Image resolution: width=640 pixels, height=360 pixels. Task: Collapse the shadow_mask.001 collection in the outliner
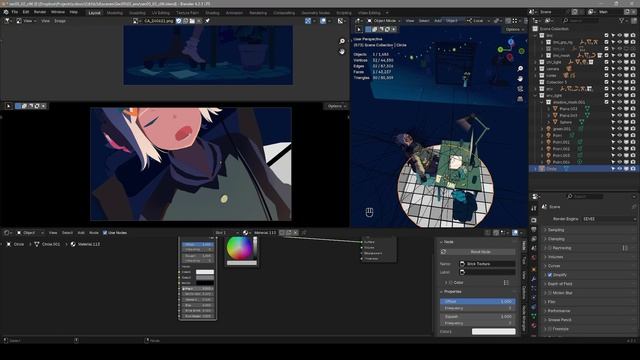pos(542,102)
